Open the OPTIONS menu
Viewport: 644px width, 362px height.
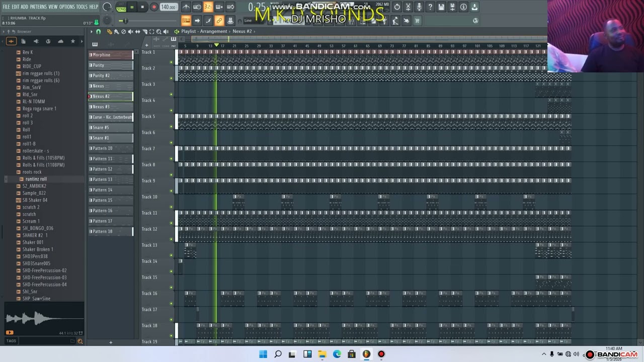[x=67, y=7]
